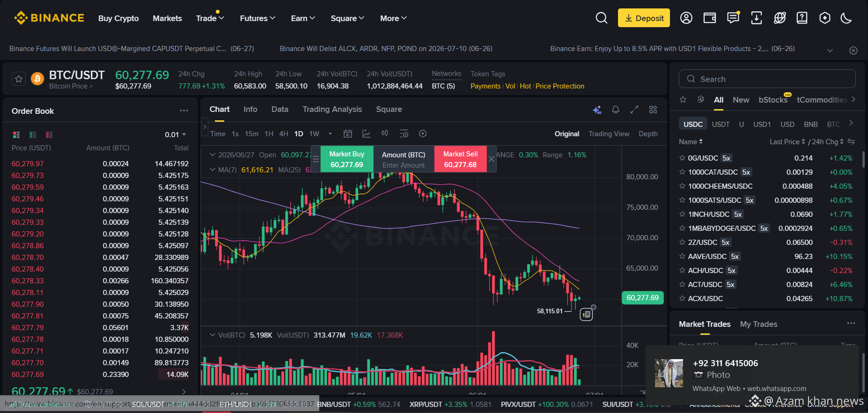Open the multi-chart grid layout icon
Viewport: 868px width, 413px height.
click(653, 110)
